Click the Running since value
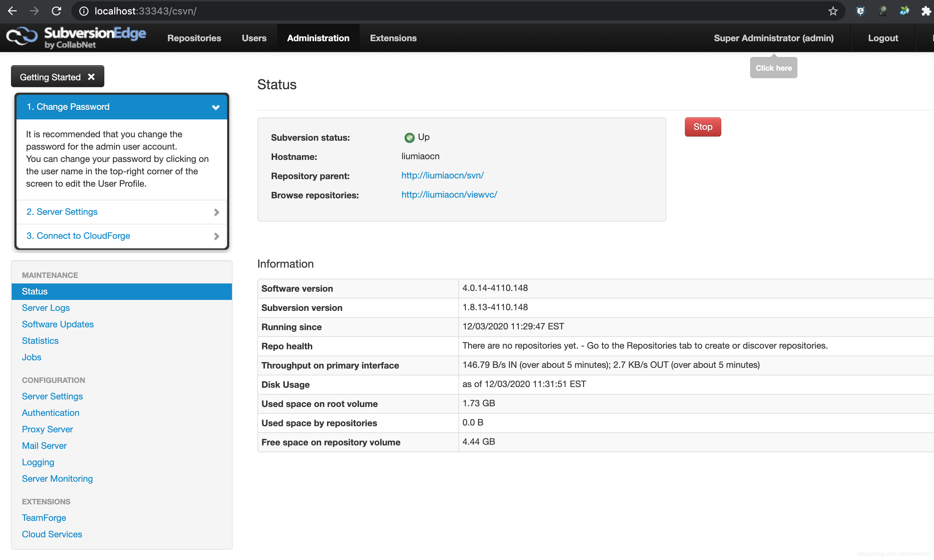 pyautogui.click(x=513, y=326)
